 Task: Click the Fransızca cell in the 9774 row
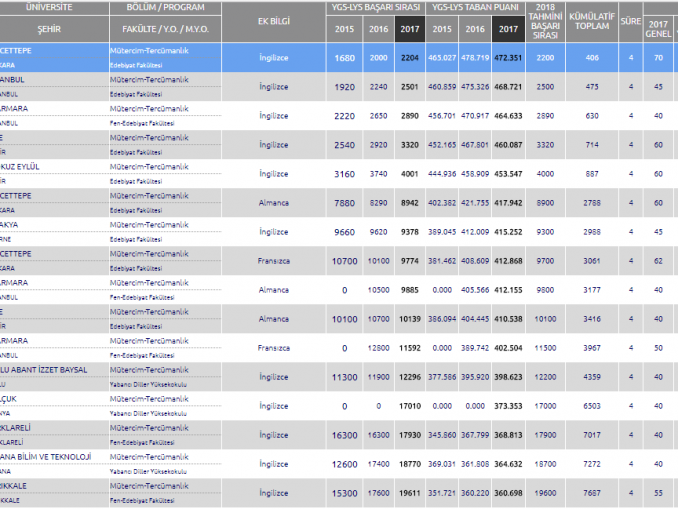(x=274, y=261)
